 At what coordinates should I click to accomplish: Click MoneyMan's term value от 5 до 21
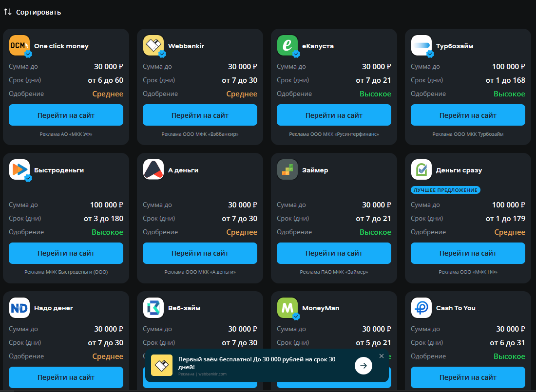pos(373,343)
